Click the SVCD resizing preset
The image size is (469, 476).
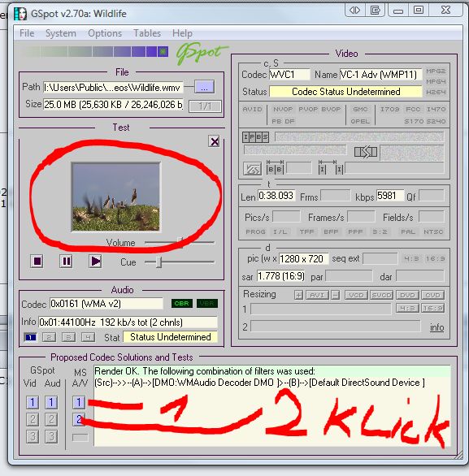382,295
